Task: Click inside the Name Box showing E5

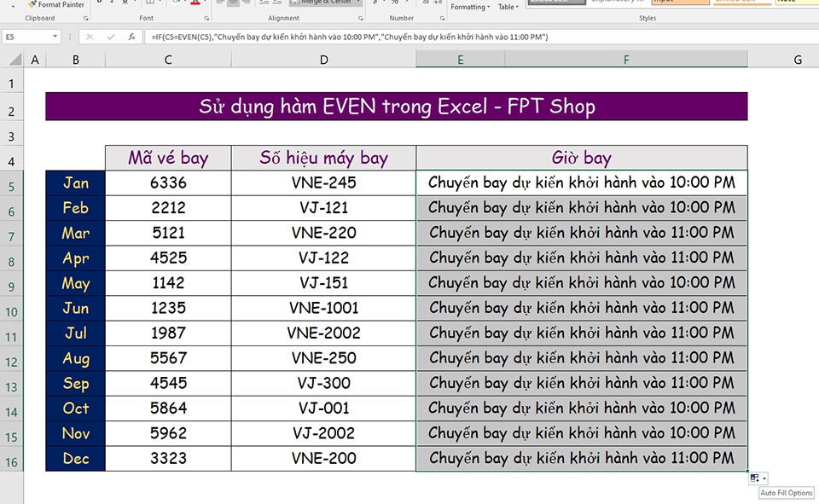Action: [26, 37]
